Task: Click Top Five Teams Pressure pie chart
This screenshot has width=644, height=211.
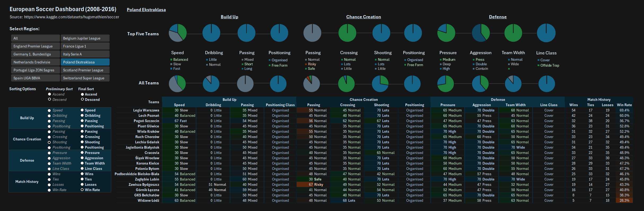Action: [446, 33]
